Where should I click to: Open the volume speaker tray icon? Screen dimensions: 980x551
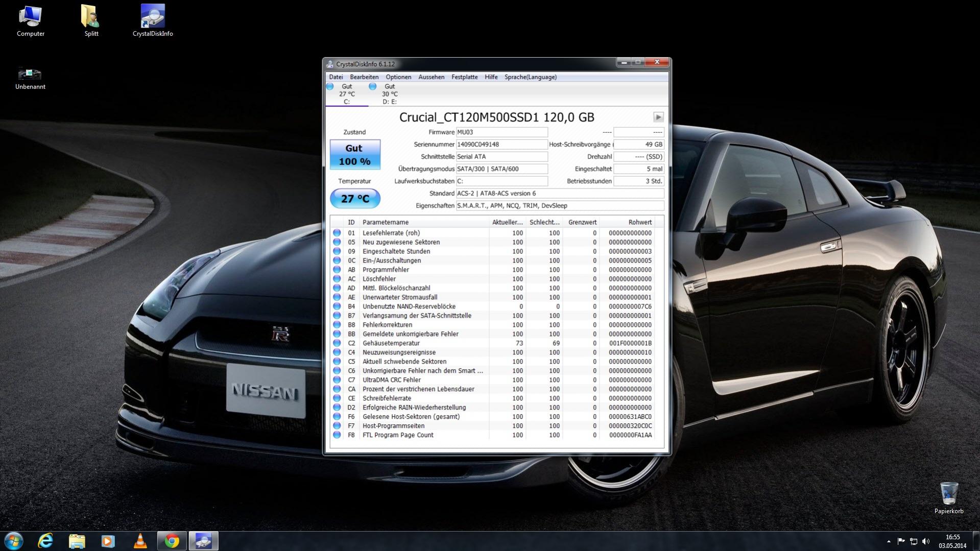(x=926, y=541)
